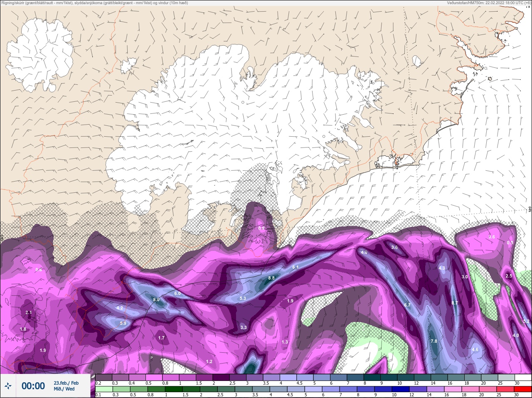Pick the dark navy blue swatch in bottom legend row
532x398 pixels.
click(401, 389)
